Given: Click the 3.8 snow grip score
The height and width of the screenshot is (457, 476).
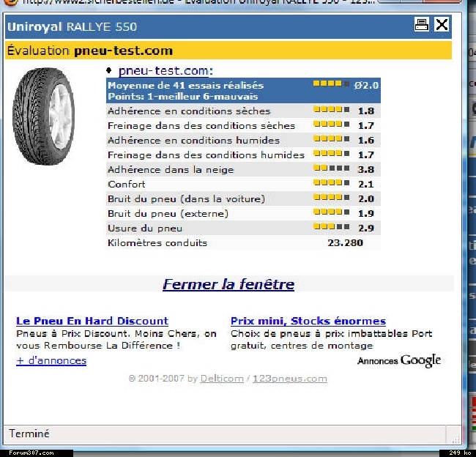Looking at the screenshot, I should 366,169.
